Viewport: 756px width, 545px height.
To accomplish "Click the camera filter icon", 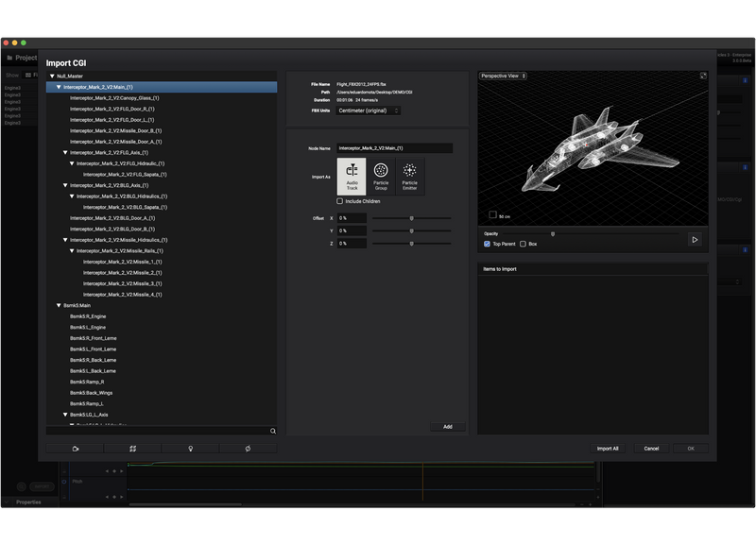I will click(76, 449).
